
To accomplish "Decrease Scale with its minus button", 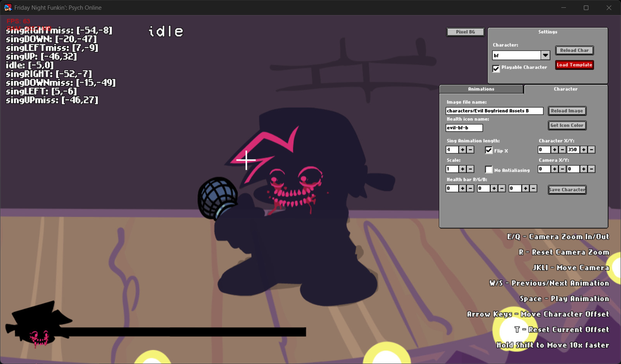I will (x=470, y=169).
